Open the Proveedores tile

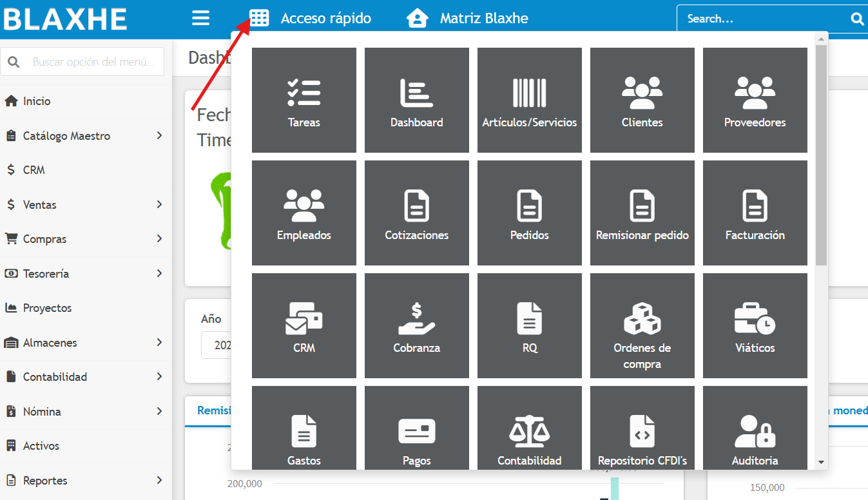coord(755,100)
